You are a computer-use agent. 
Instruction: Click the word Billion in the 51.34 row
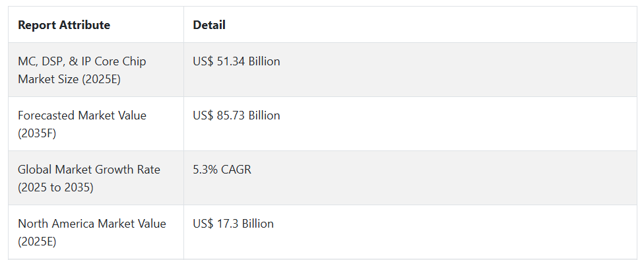coord(264,61)
